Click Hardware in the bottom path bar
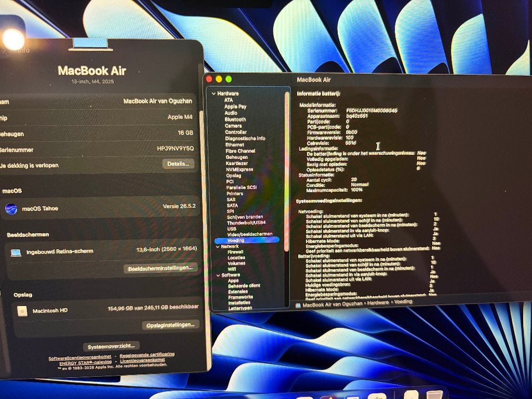Screen dimensions: 532x399 (378, 303)
